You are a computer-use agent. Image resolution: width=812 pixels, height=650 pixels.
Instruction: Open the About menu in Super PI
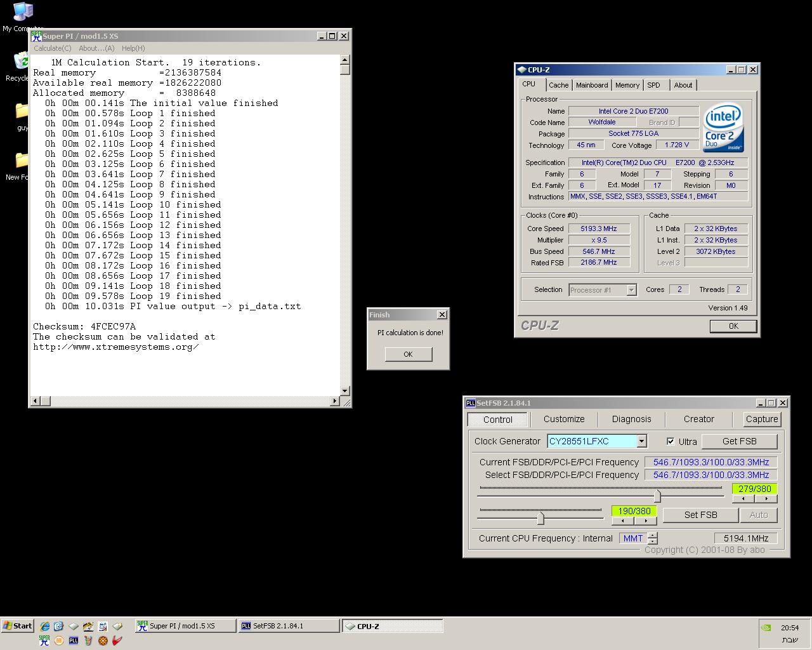(x=96, y=48)
